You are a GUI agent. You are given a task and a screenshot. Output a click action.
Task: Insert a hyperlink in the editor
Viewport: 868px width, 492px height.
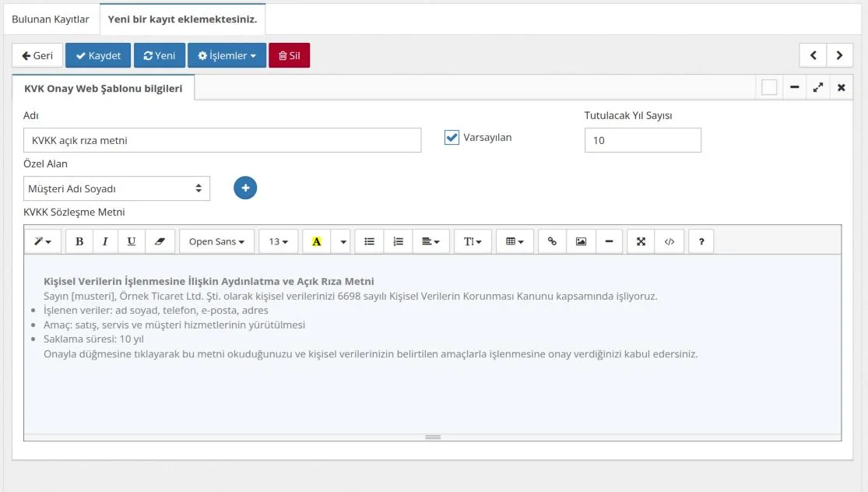(552, 241)
